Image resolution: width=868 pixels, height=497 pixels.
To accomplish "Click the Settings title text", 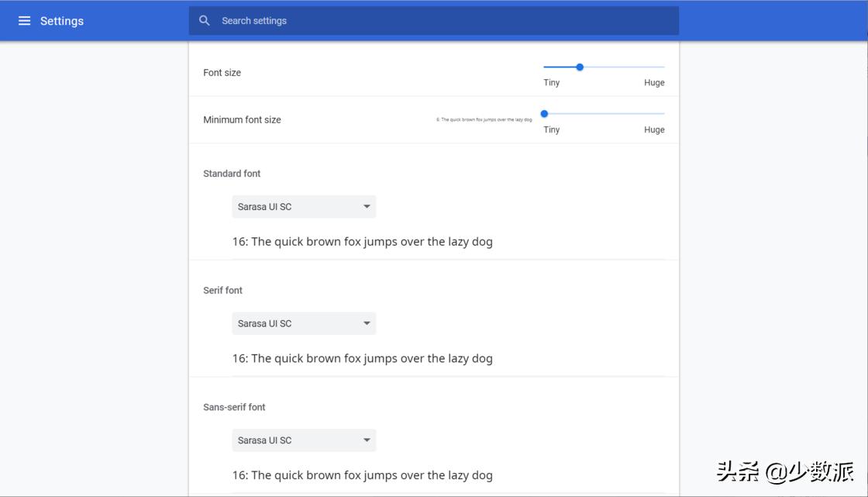I will tap(62, 21).
